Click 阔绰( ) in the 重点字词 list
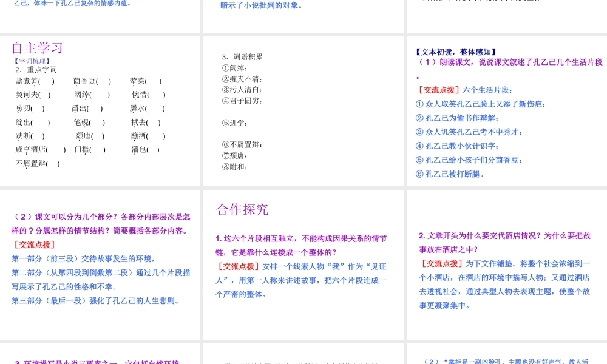This screenshot has width=607, height=364. 92,95
